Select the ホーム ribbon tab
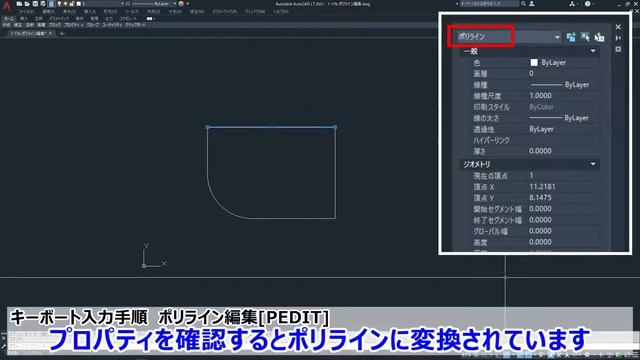Image resolution: width=640 pixels, height=360 pixels. click(x=8, y=18)
